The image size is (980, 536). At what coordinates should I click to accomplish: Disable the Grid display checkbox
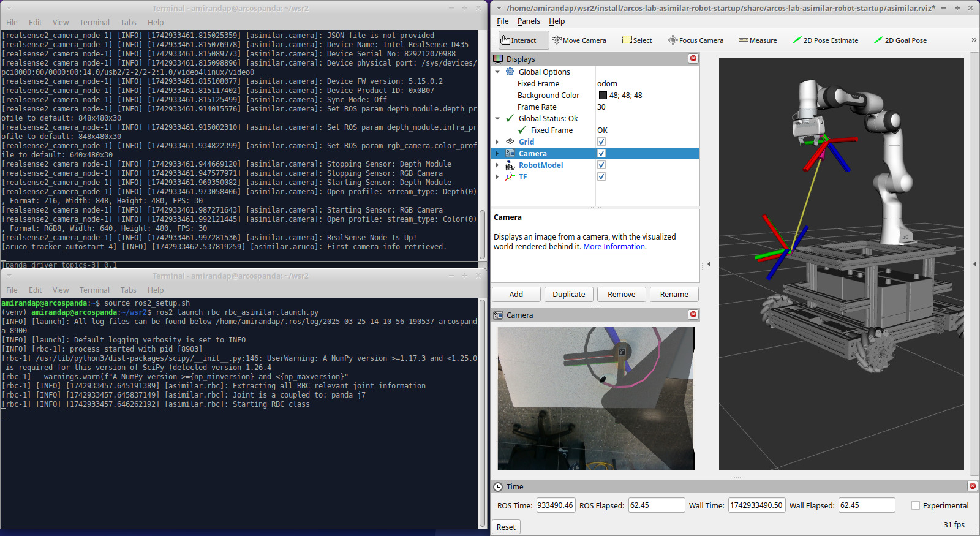click(601, 142)
